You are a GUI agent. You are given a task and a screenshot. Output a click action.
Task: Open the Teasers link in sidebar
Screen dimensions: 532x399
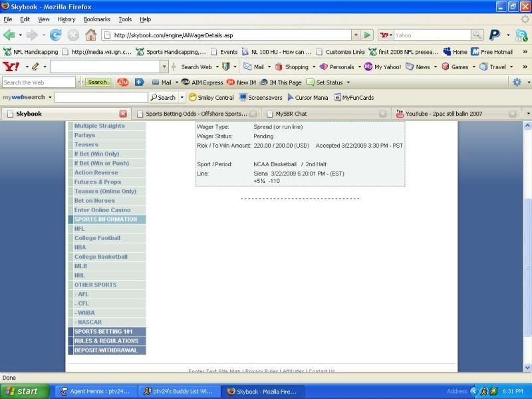[x=86, y=144]
